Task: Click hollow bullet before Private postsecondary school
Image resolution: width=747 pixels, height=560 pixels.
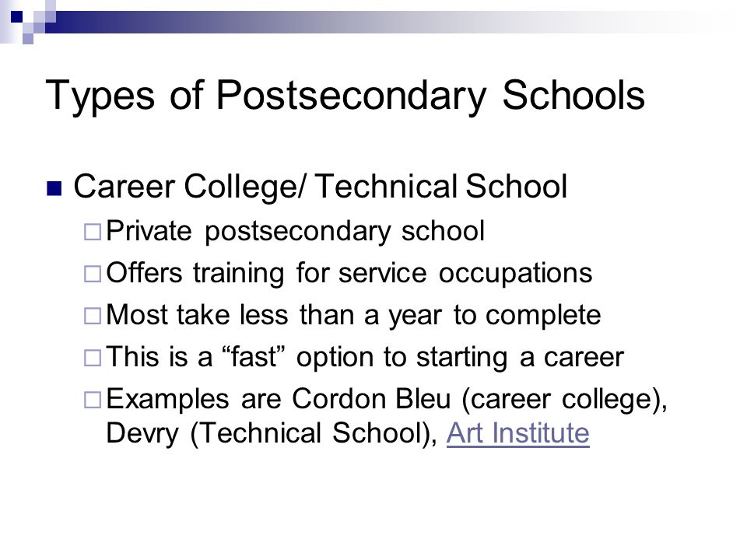Action: (93, 232)
